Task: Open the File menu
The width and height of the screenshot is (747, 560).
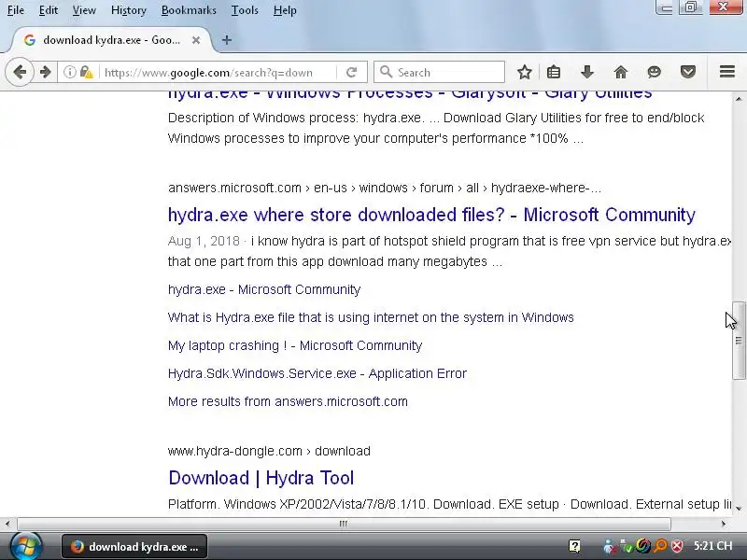Action: [16, 10]
